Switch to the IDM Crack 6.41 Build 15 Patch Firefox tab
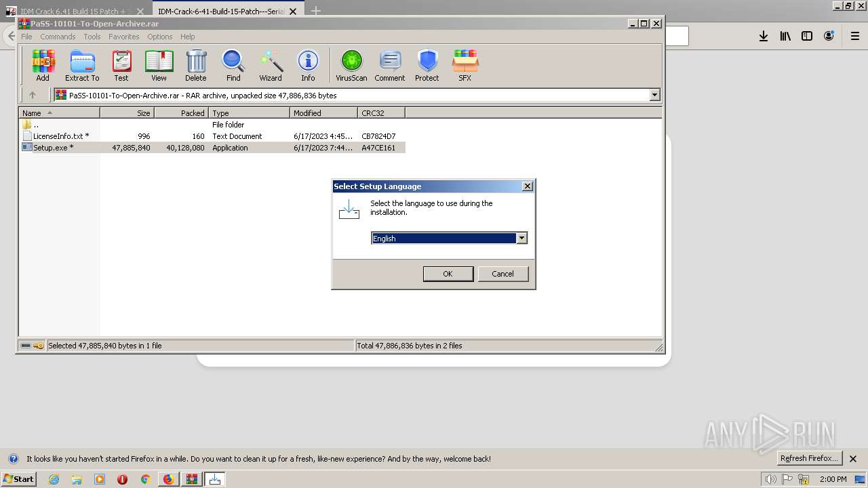 tap(75, 12)
